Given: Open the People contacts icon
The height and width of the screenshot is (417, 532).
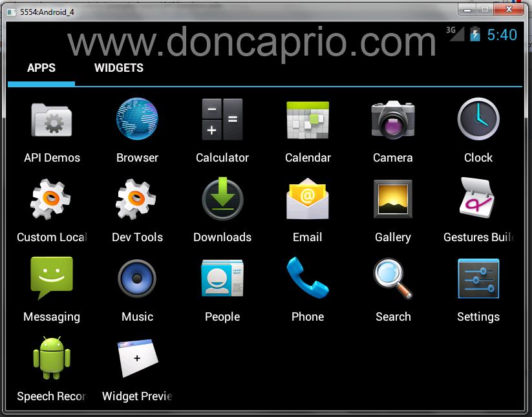Looking at the screenshot, I should coord(222,278).
